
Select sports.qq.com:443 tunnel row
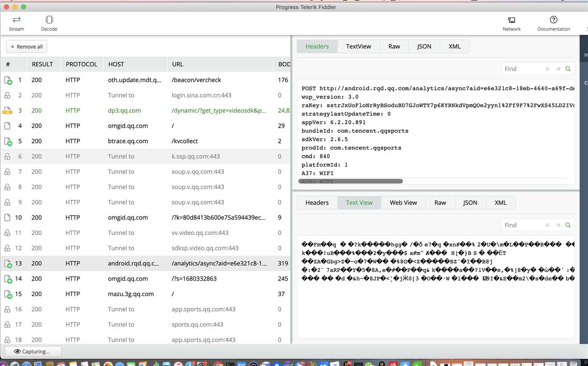coord(146,324)
